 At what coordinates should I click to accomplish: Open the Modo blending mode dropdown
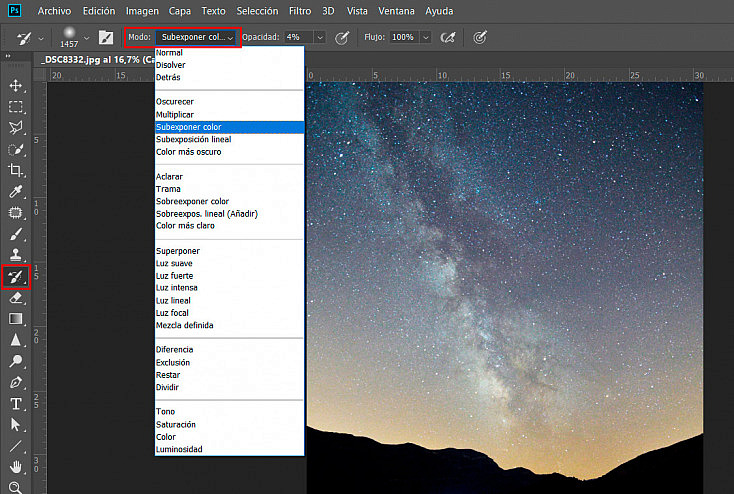point(197,37)
